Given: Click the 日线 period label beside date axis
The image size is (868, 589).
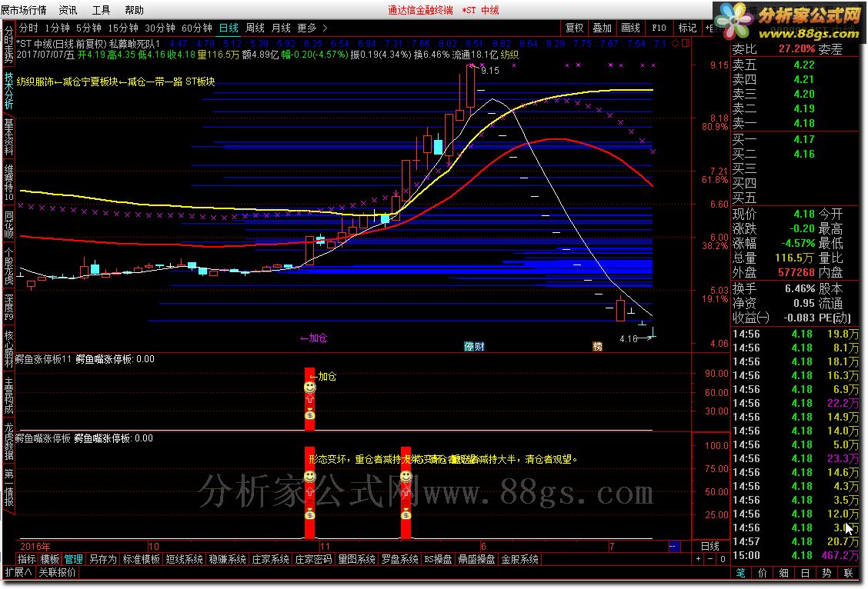Looking at the screenshot, I should (709, 546).
